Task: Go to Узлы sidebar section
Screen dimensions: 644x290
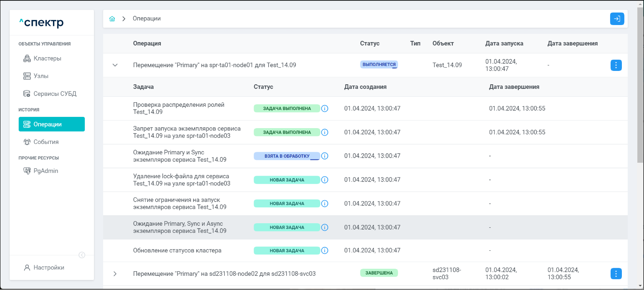Action: 41,76
